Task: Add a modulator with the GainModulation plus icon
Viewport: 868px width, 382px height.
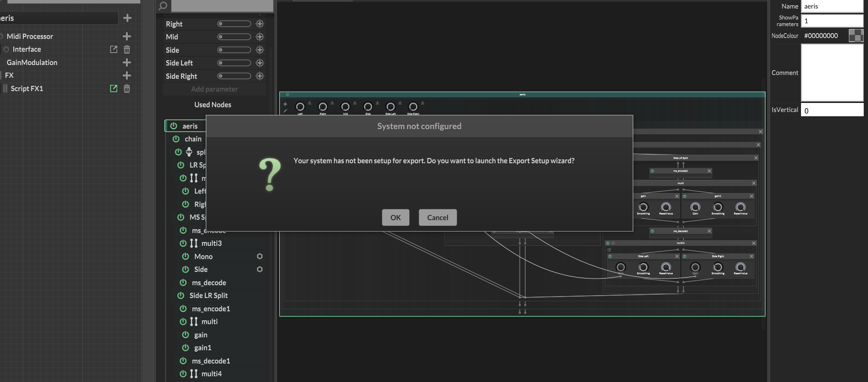Action: coord(127,62)
